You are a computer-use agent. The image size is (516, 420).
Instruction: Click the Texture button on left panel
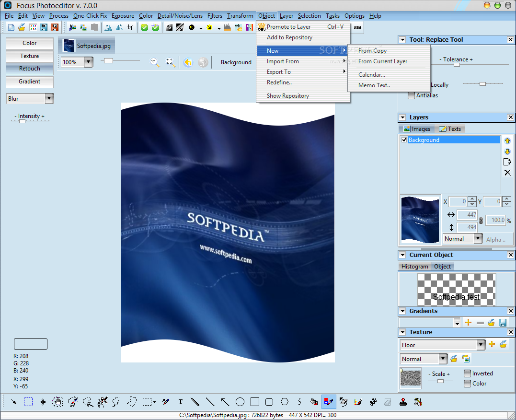pos(30,56)
